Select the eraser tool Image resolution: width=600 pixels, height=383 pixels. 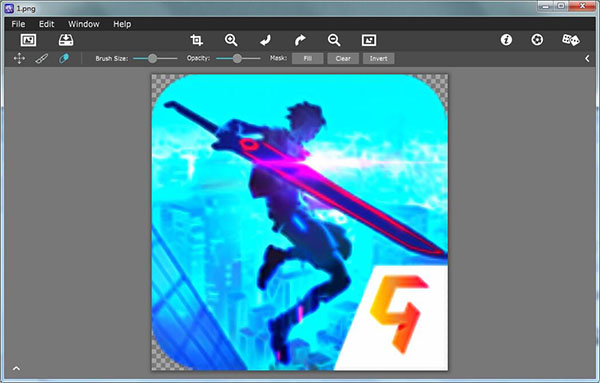(x=64, y=59)
